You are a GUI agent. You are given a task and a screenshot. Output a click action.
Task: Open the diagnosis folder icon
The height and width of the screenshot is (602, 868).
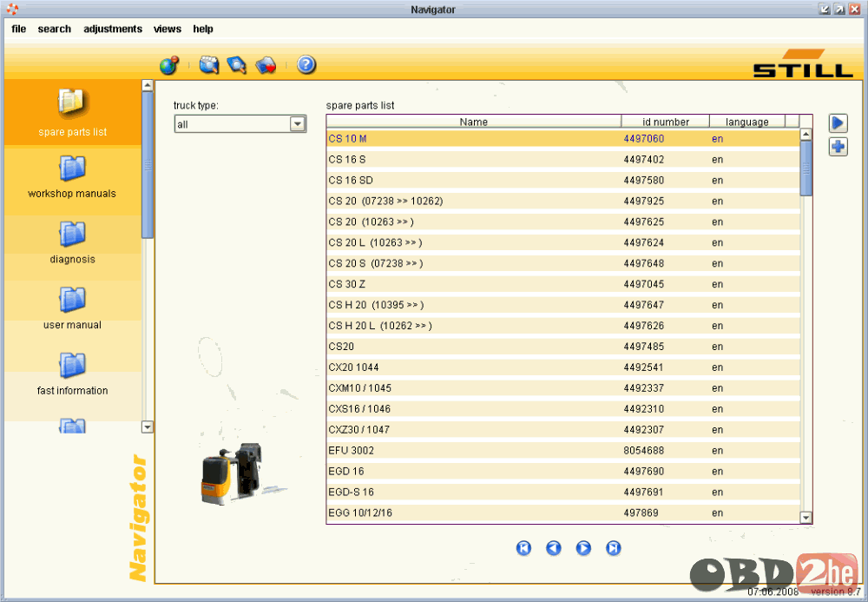click(73, 234)
